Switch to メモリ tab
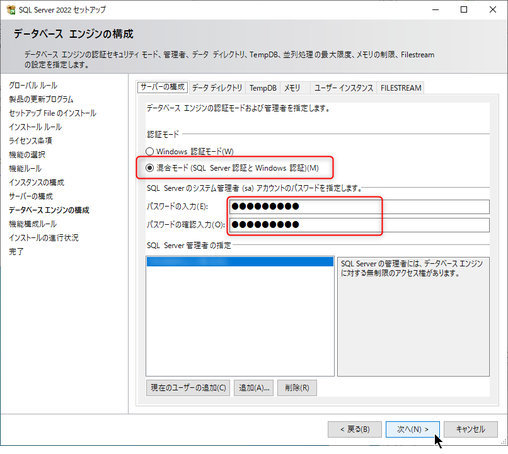Screen dimensions: 508x454 [292, 88]
